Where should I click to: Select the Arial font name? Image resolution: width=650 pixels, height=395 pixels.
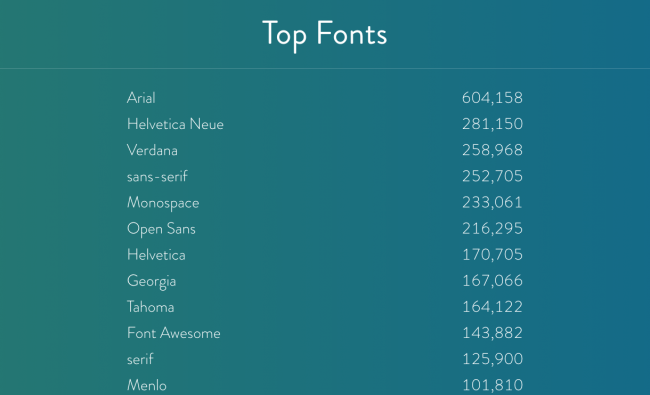[141, 98]
